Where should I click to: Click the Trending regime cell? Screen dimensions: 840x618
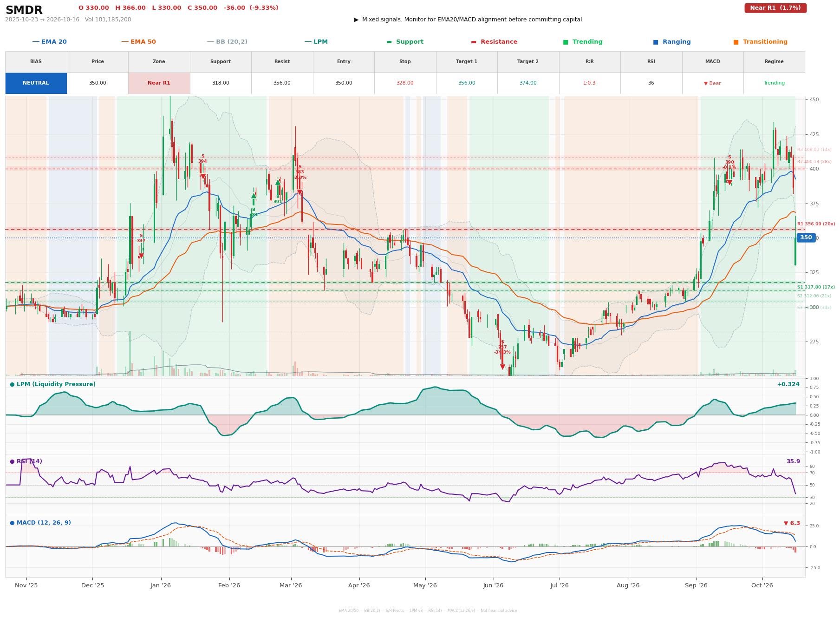coord(774,83)
